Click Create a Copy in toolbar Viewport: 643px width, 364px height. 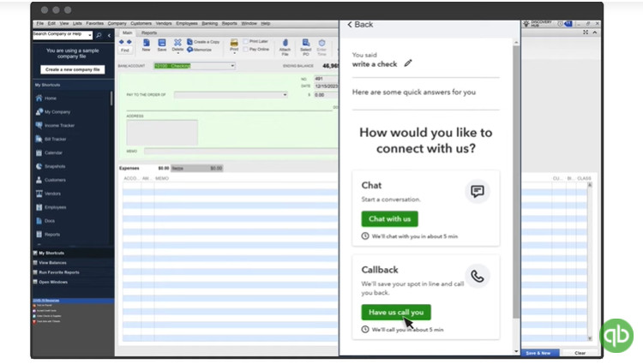pos(203,42)
